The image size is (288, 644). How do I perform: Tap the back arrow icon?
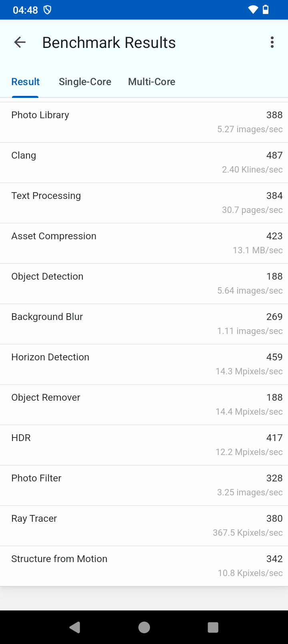20,42
